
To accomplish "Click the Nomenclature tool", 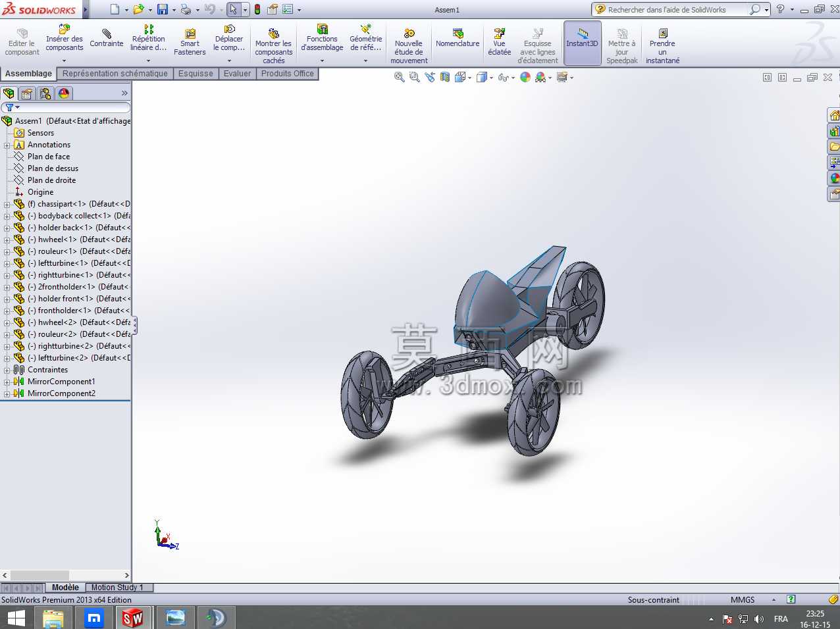I will pyautogui.click(x=458, y=39).
